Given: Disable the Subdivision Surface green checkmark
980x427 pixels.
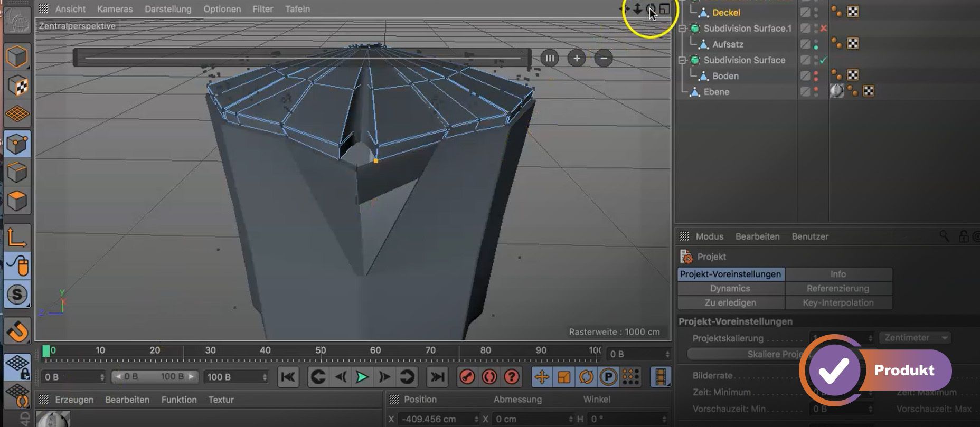Looking at the screenshot, I should [823, 60].
